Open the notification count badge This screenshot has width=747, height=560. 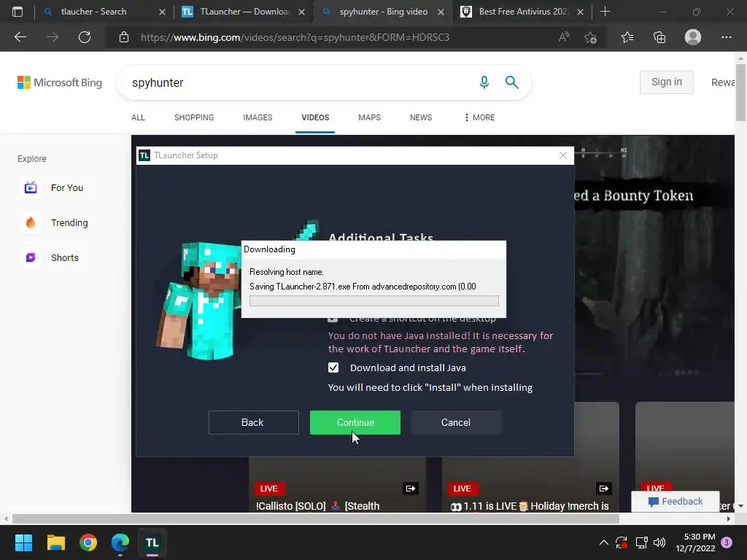pyautogui.click(x=727, y=542)
